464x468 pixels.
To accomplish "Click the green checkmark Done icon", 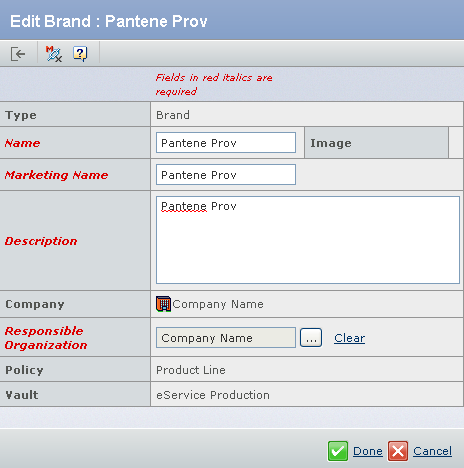I will point(338,451).
